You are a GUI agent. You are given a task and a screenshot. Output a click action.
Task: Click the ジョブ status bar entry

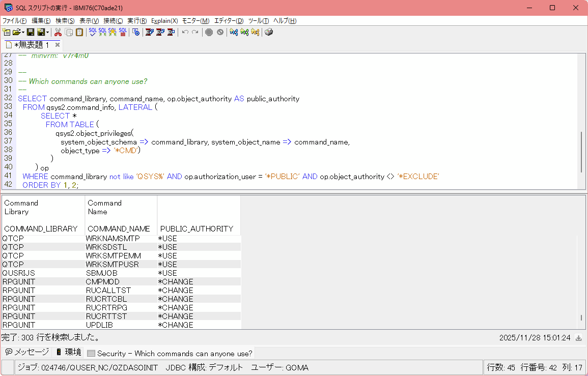pyautogui.click(x=88, y=367)
